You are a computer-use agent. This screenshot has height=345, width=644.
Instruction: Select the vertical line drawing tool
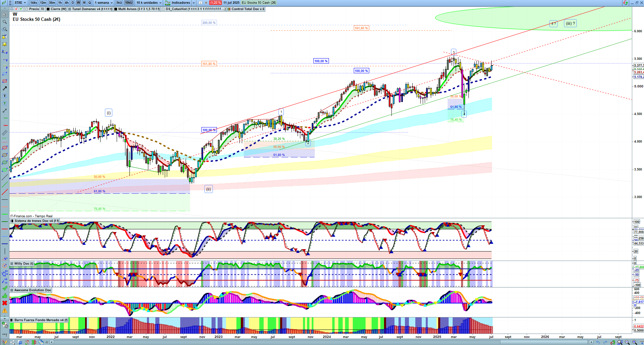pyautogui.click(x=5, y=251)
